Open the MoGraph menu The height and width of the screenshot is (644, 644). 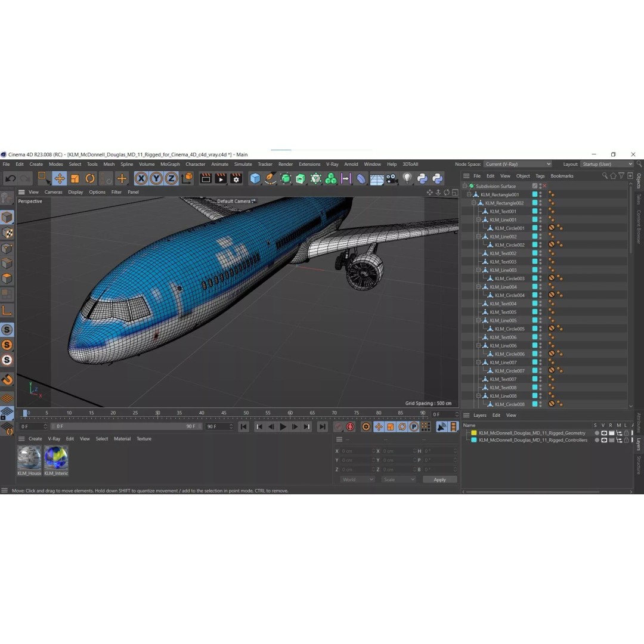170,164
